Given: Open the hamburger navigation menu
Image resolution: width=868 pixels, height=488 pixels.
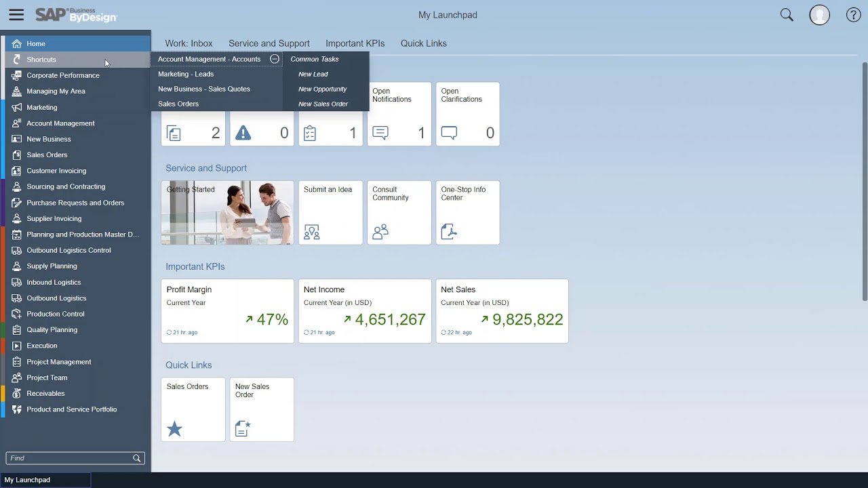Looking at the screenshot, I should [x=16, y=15].
